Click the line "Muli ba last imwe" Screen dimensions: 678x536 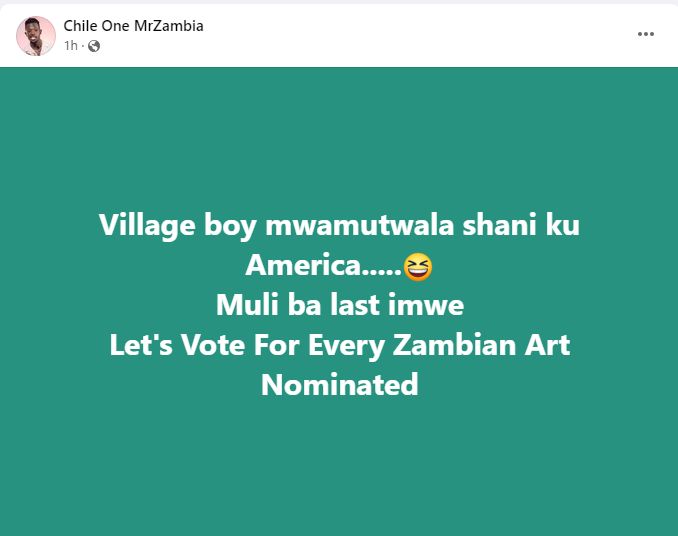(x=340, y=305)
